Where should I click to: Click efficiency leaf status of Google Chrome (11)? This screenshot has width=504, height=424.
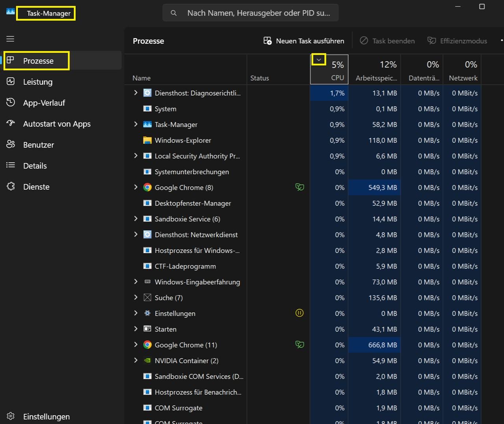coord(300,344)
